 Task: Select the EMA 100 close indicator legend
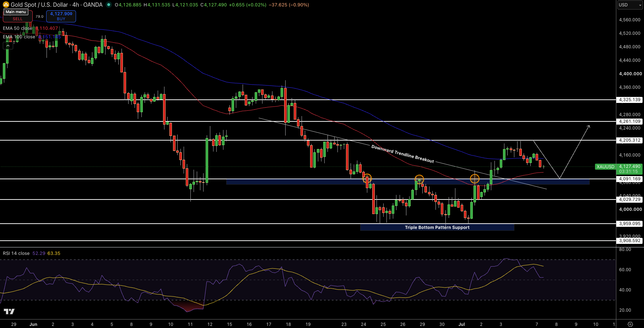pyautogui.click(x=19, y=37)
